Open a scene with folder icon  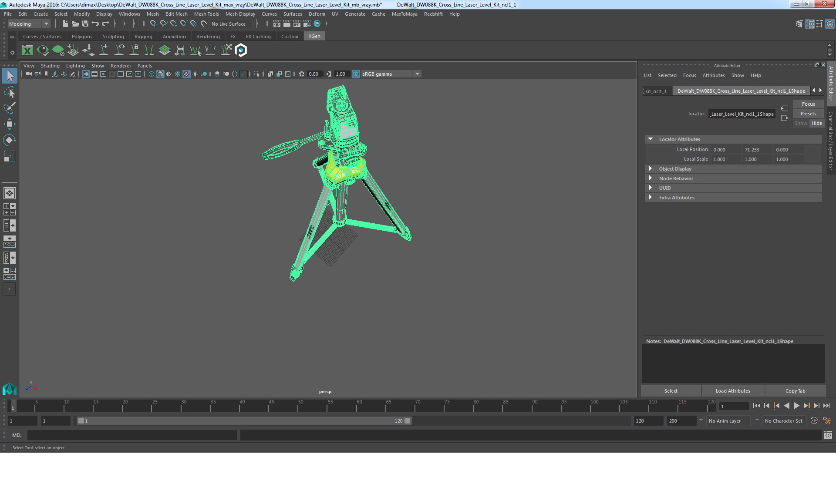(75, 24)
